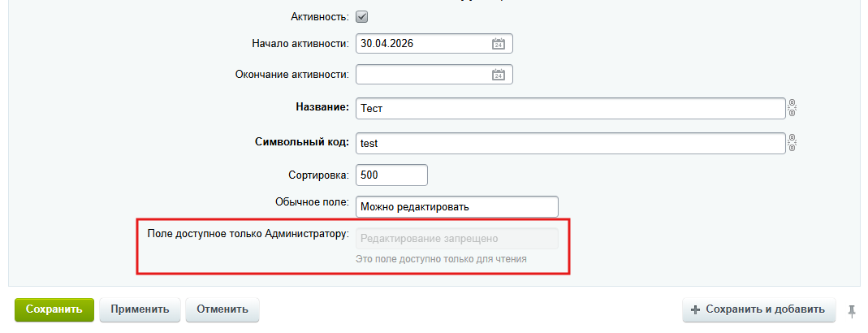Pin the bottom button panel
Image resolution: width=868 pixels, height=333 pixels.
point(852,309)
